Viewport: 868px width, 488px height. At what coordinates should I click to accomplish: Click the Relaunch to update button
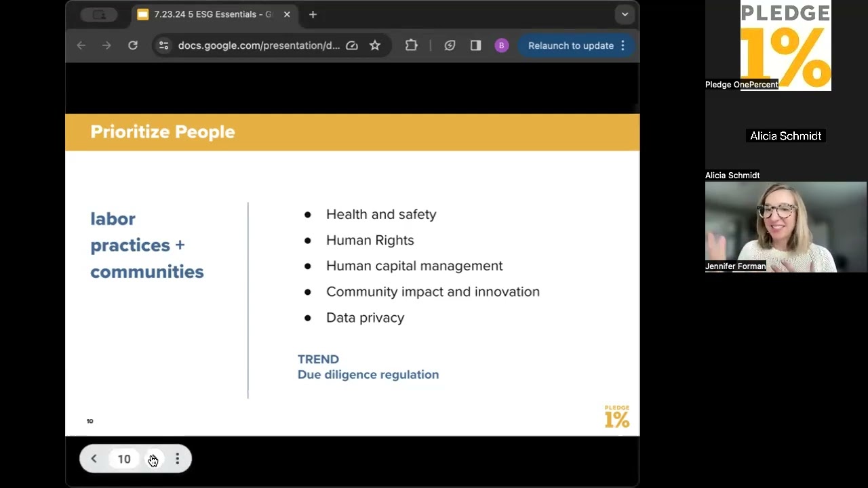(571, 45)
